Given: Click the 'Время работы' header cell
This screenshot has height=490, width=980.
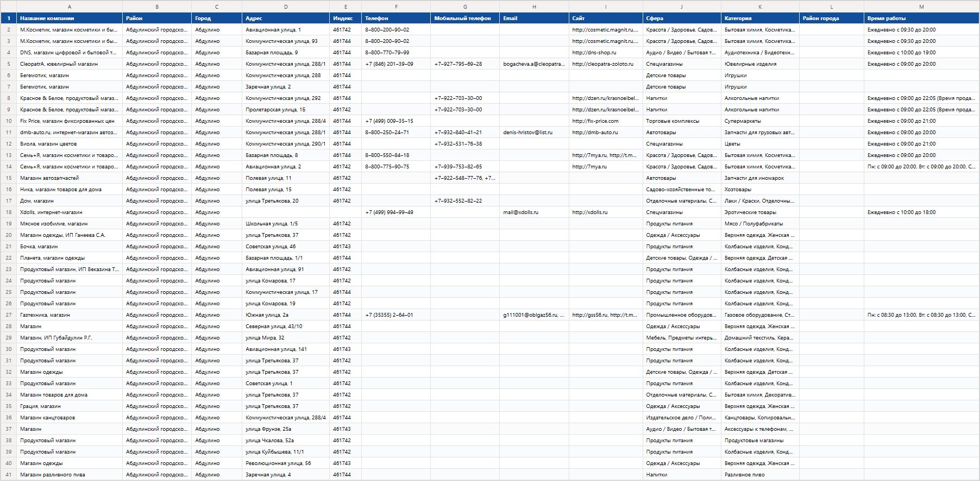Looking at the screenshot, I should 921,18.
